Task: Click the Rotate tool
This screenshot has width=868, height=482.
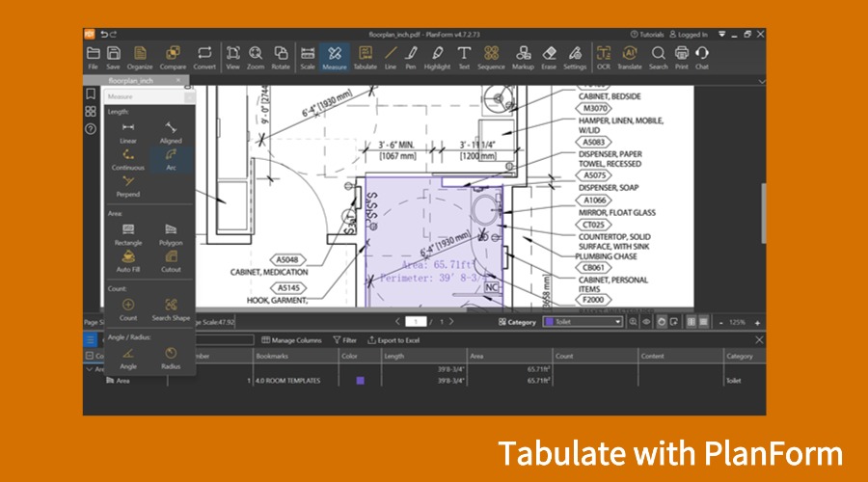Action: click(x=281, y=58)
